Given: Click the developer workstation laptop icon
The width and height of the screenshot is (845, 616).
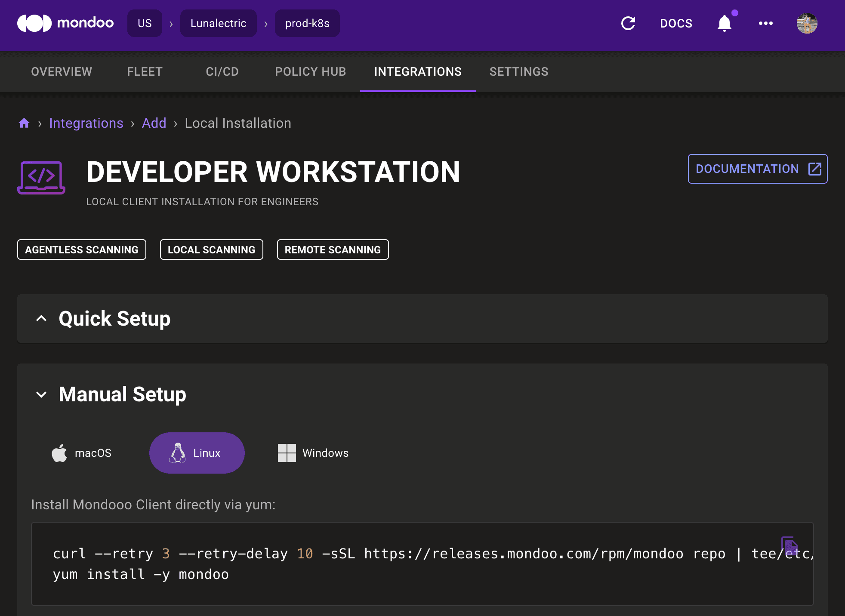Looking at the screenshot, I should 41,177.
